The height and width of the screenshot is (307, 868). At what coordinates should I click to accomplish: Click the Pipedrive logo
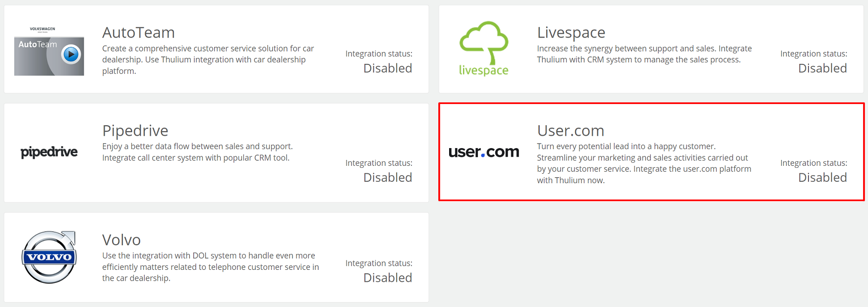(x=49, y=152)
